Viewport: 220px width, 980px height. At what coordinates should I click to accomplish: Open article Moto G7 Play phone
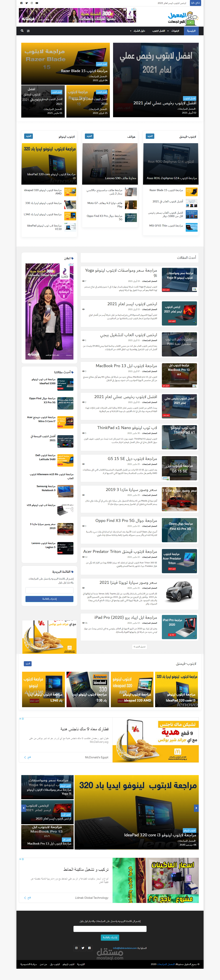coord(105,205)
